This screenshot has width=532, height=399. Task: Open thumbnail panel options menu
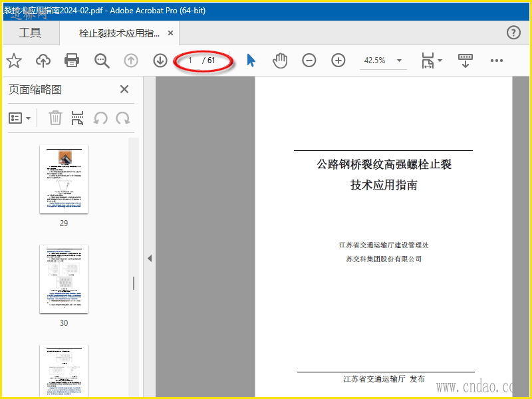coord(19,118)
